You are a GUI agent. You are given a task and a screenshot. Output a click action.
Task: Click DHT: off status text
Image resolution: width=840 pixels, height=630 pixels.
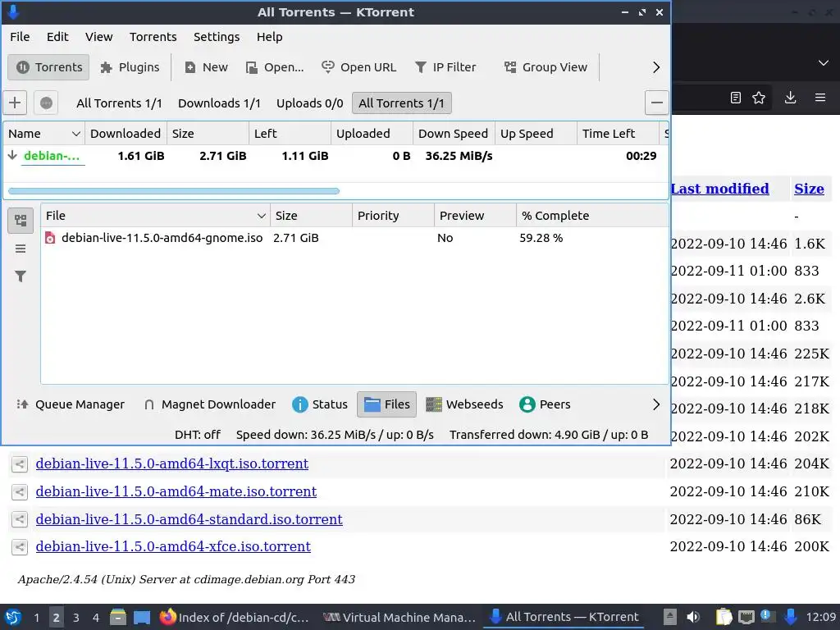(x=197, y=435)
